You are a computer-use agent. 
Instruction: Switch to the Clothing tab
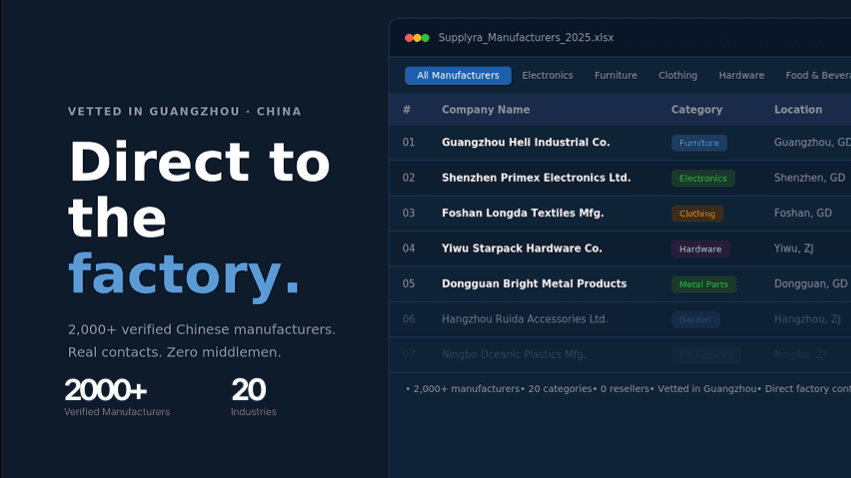[678, 75]
